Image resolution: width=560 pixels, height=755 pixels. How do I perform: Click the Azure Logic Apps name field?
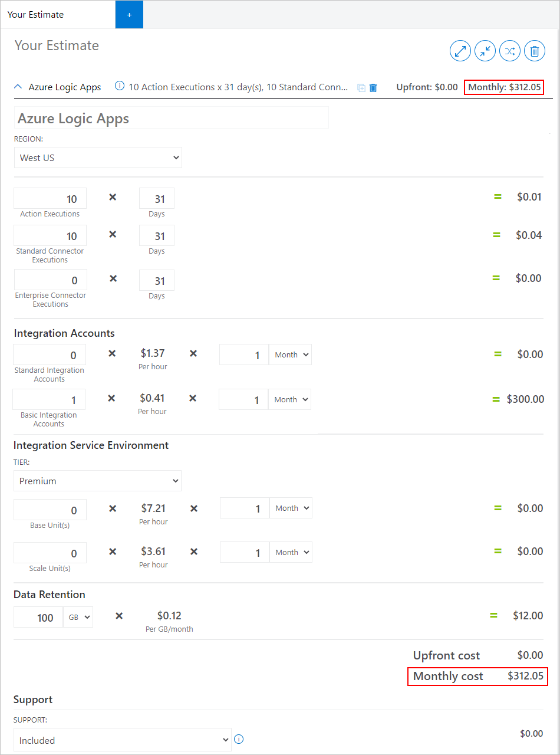tap(171, 117)
